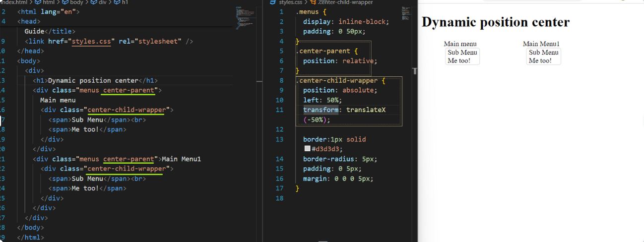Image resolution: width=644 pixels, height=242 pixels.
Task: Click the closing </body> tag line
Action: pyautogui.click(x=31, y=228)
